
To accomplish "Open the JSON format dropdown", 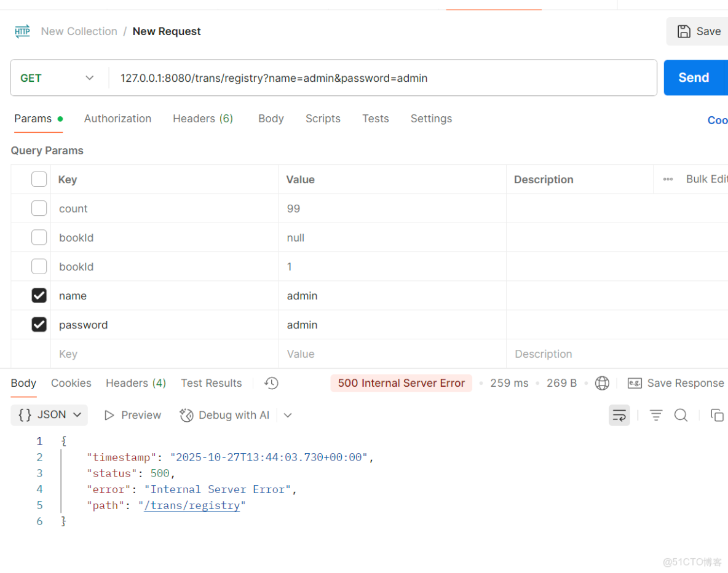I will click(x=49, y=415).
